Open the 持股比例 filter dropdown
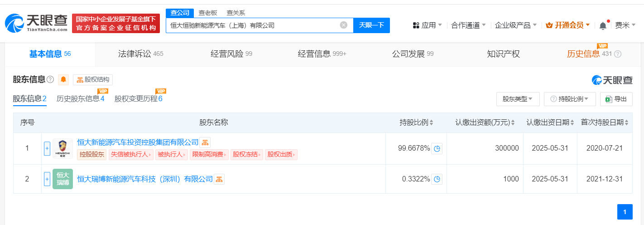The width and height of the screenshot is (644, 225). 570,99
